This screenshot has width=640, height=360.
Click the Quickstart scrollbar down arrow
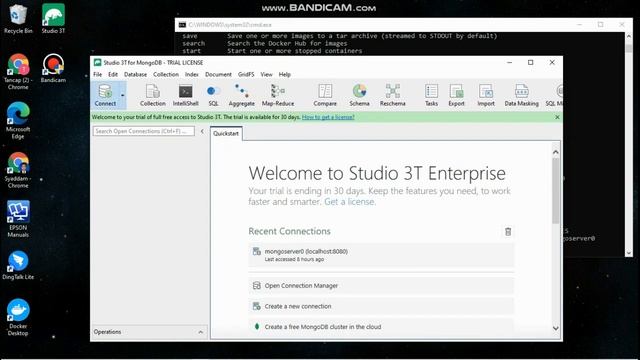(x=556, y=328)
